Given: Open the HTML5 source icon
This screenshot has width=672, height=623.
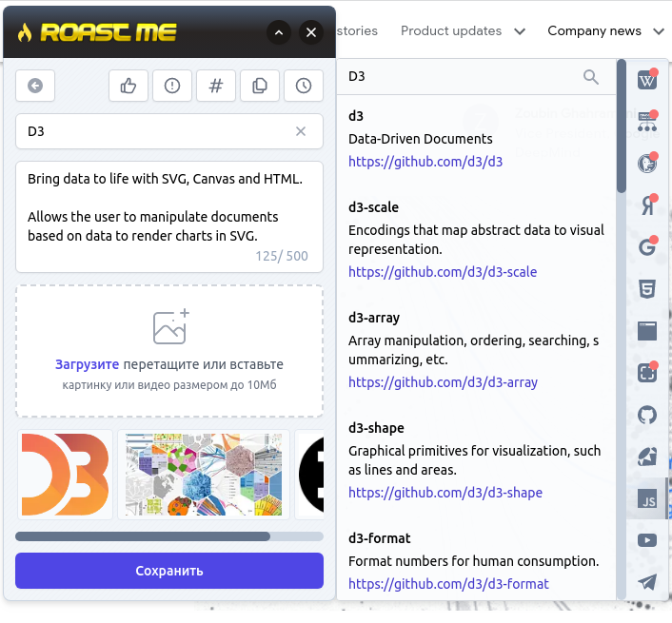Looking at the screenshot, I should tap(647, 289).
